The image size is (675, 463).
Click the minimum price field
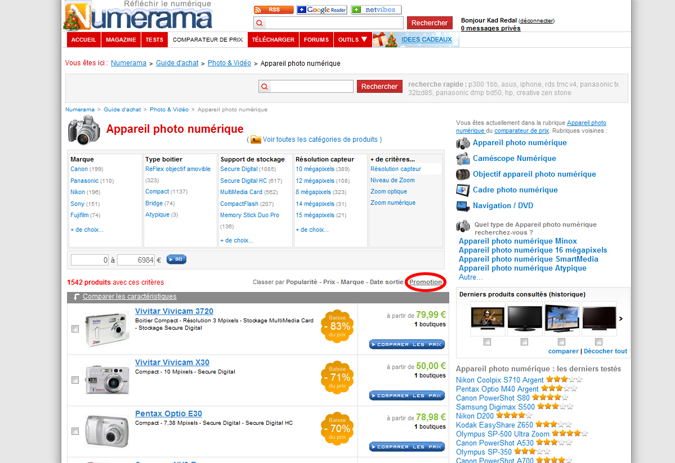(x=90, y=260)
